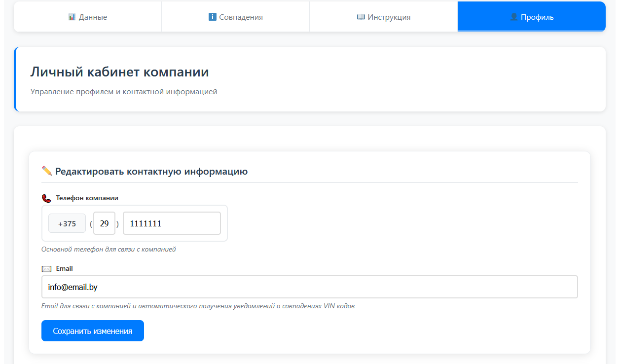Click the Телефон компании label text
619x364 pixels.
(x=87, y=198)
